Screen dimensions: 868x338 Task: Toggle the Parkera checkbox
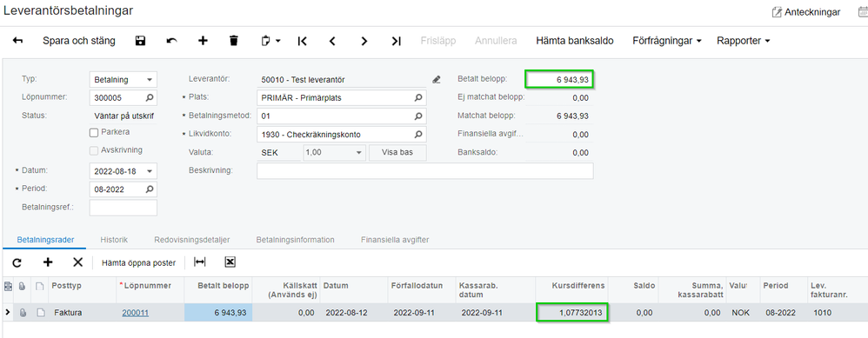point(94,132)
